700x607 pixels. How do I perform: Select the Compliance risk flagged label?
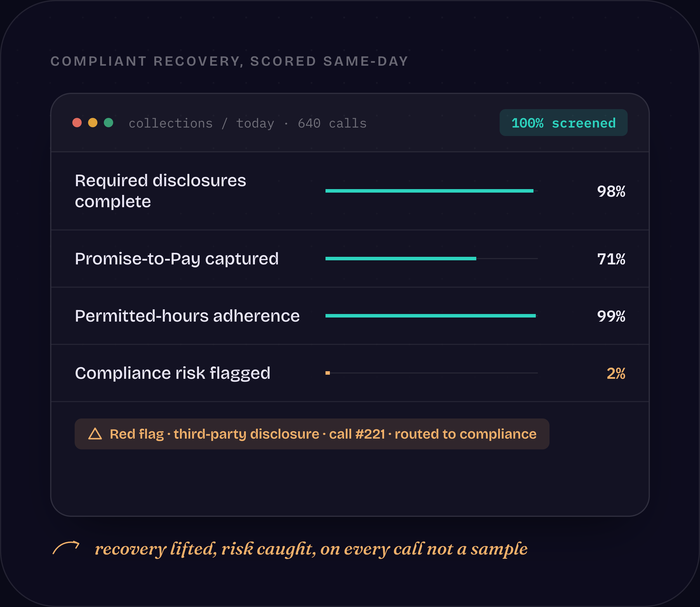[x=173, y=373]
